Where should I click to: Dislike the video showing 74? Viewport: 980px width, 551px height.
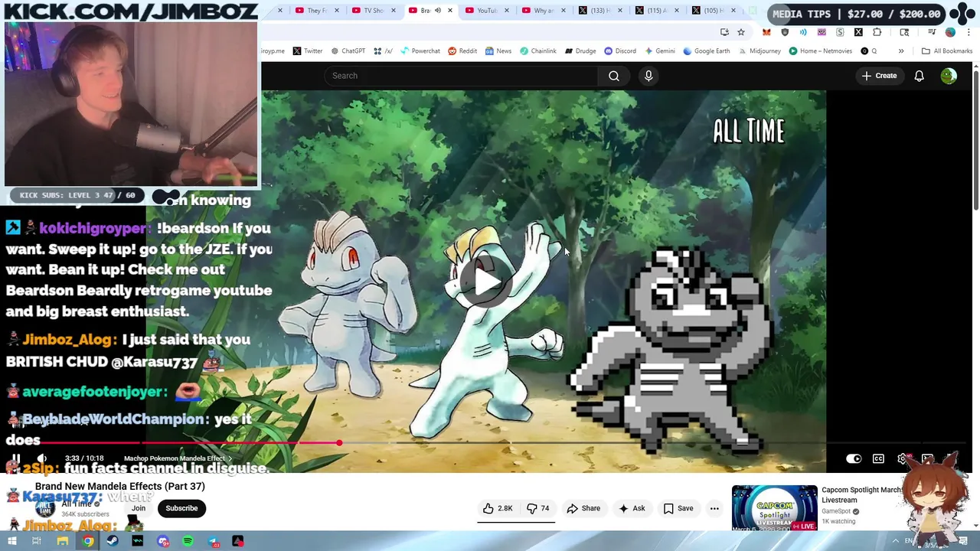click(x=538, y=508)
